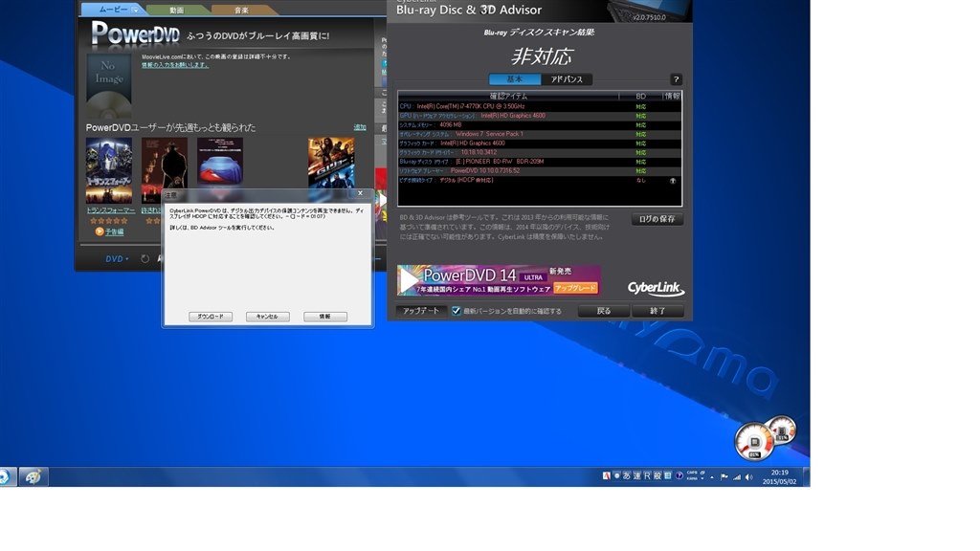Rate Transformers with the star rating
Screen dimensions: 980x551
(x=109, y=221)
